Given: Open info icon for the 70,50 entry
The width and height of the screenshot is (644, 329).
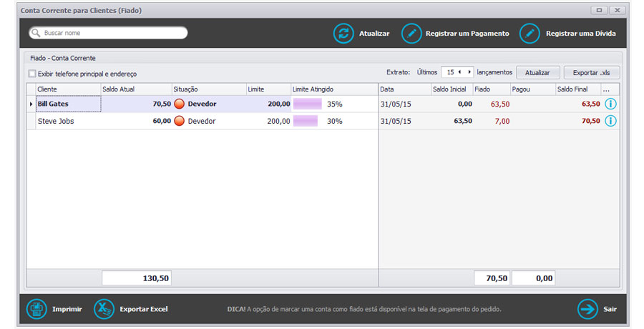Looking at the screenshot, I should (x=610, y=121).
